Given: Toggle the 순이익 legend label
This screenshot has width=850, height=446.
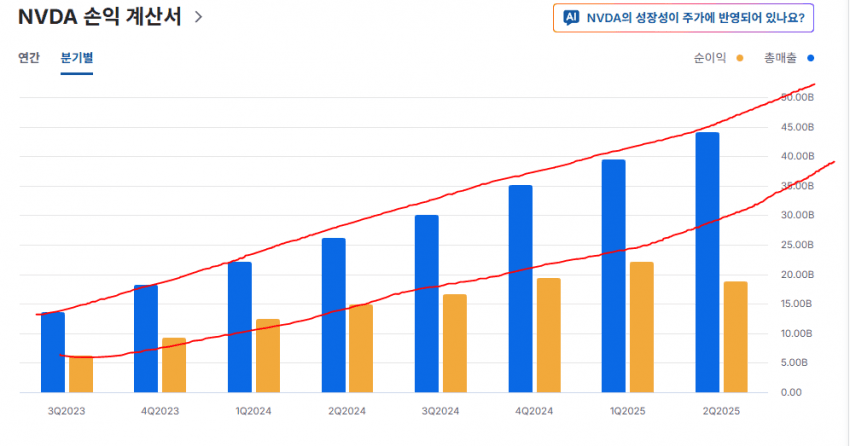Looking at the screenshot, I should point(709,58).
